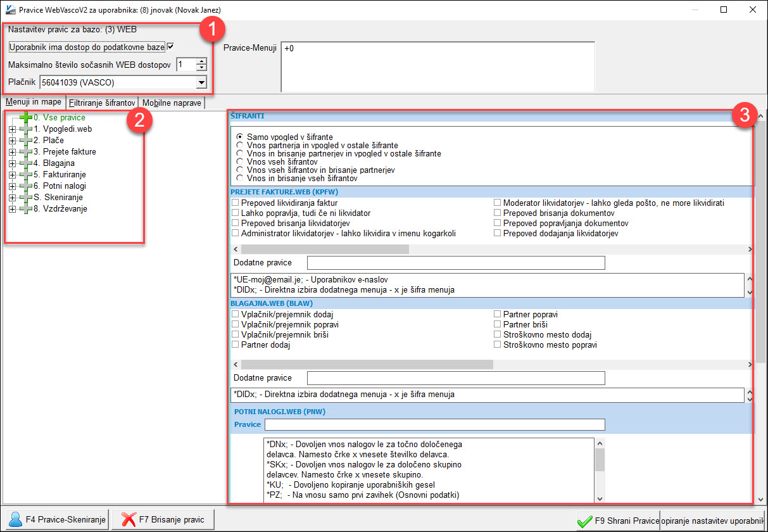Switch to 'Menuji in mape' tab
Viewport: 768px width, 532px height.
[34, 102]
